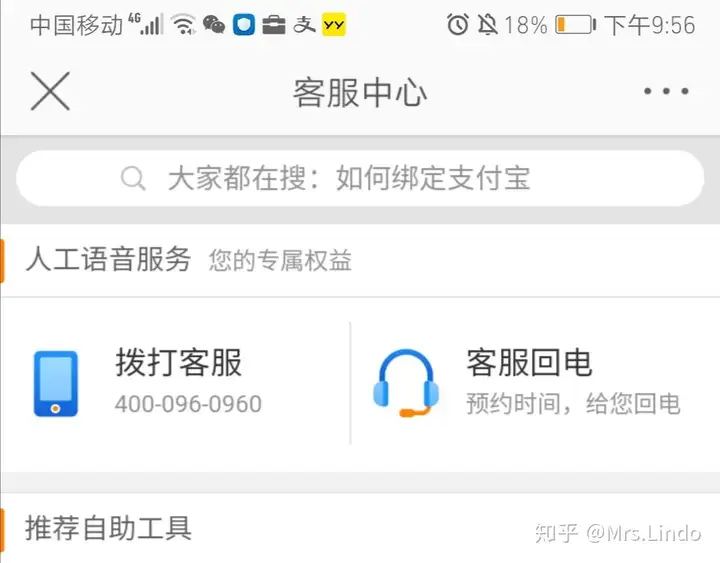Tap 预约时间，给您回电 subtitle
Screen dimensions: 720x563
[573, 404]
